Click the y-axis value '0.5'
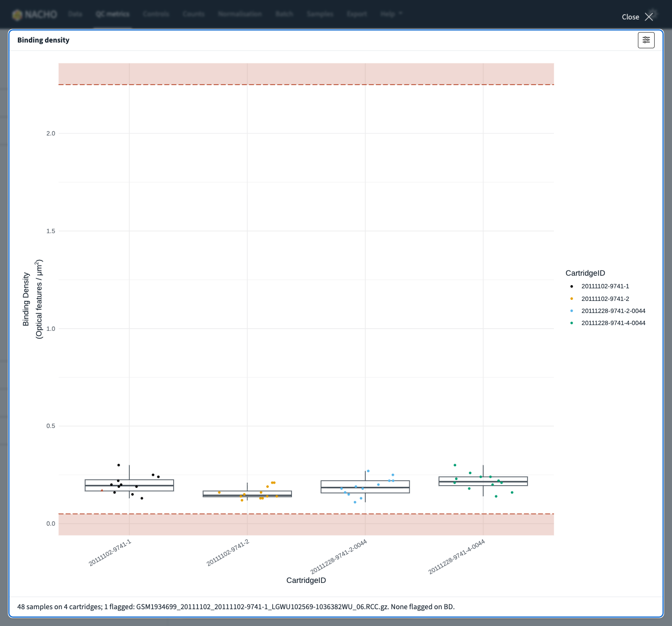The height and width of the screenshot is (626, 672). (50, 426)
